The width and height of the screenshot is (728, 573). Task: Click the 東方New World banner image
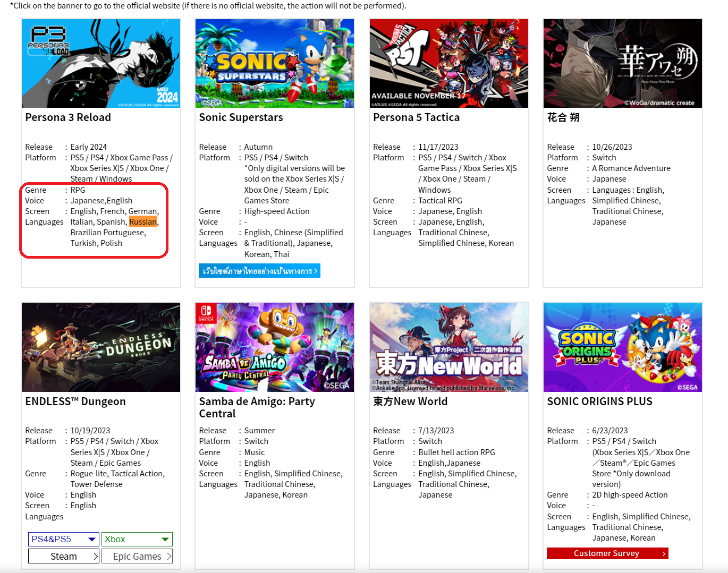tap(449, 347)
